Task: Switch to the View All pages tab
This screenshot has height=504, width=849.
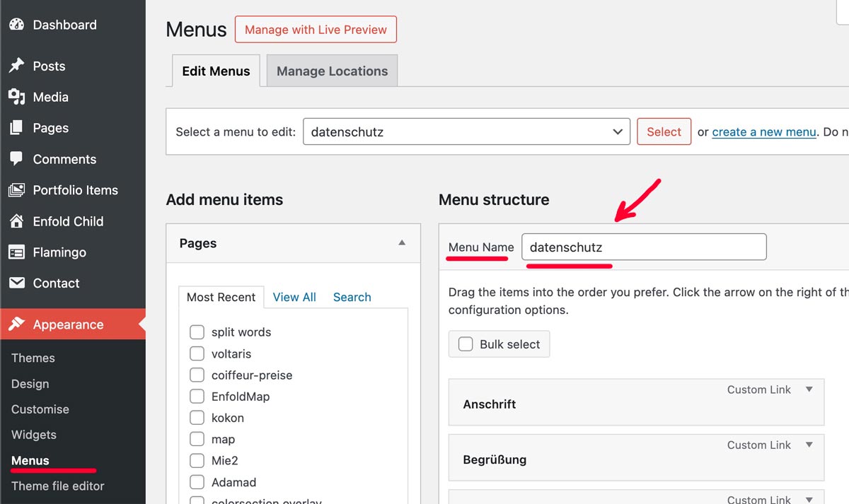Action: (294, 297)
